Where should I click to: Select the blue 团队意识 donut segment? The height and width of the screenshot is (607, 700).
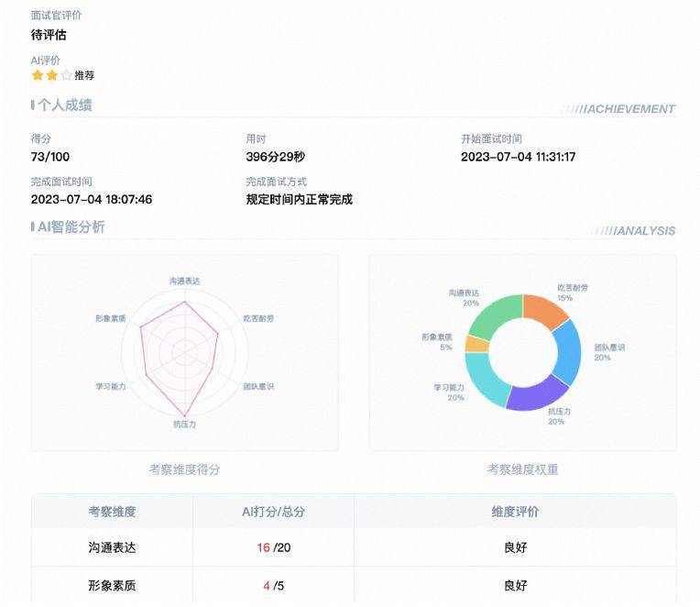pyautogui.click(x=566, y=355)
